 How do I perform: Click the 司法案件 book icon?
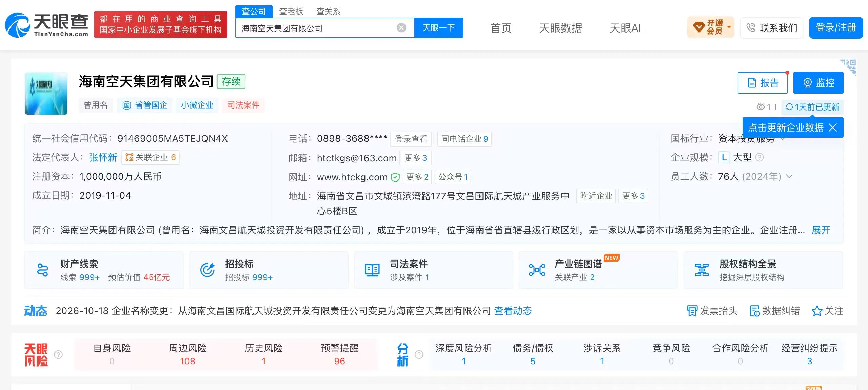coord(372,270)
